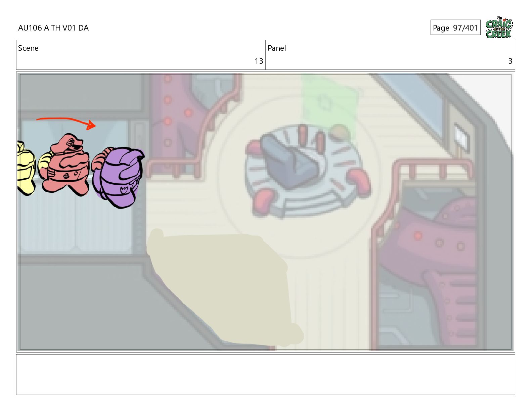Image resolution: width=532 pixels, height=411 pixels.
Task: Click the Panel label
Action: [x=277, y=48]
